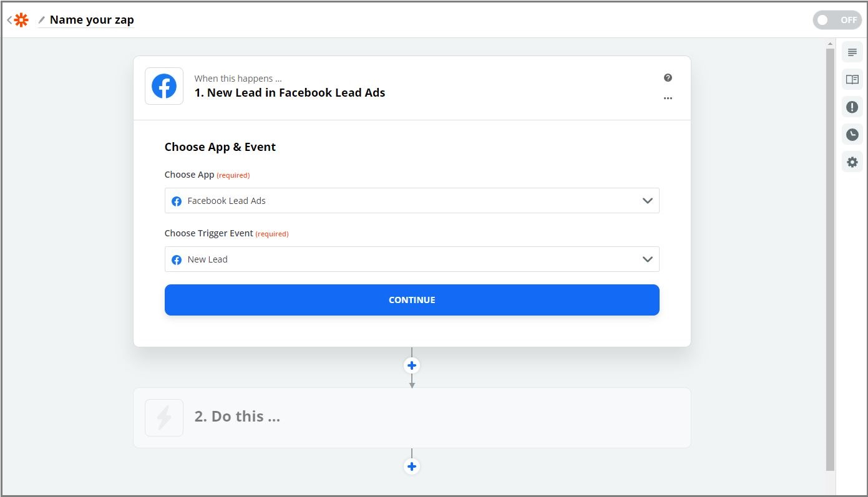Expand the Choose App chevron arrow
868x497 pixels.
coord(647,201)
